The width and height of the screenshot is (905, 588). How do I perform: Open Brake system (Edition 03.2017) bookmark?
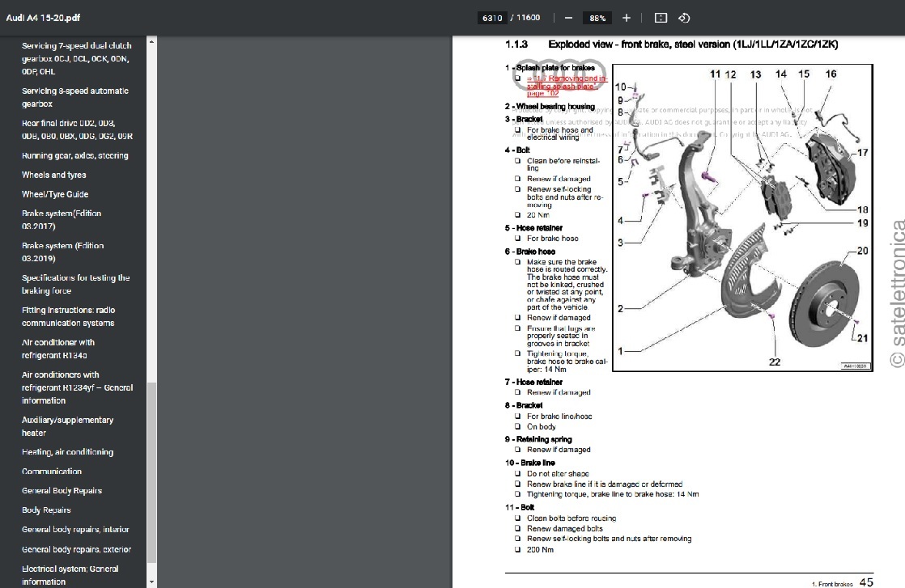point(62,220)
